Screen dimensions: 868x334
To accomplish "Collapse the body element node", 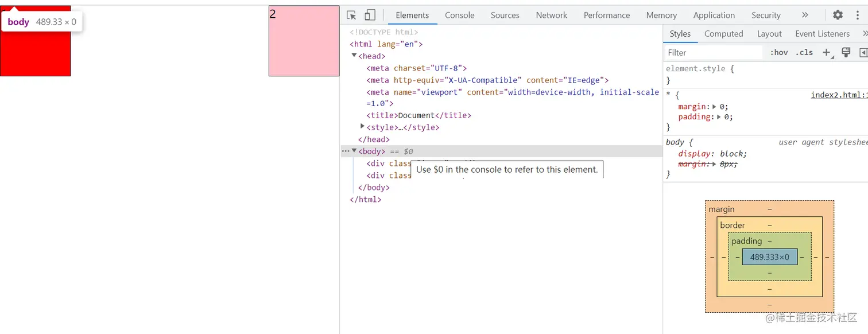I will (x=355, y=151).
